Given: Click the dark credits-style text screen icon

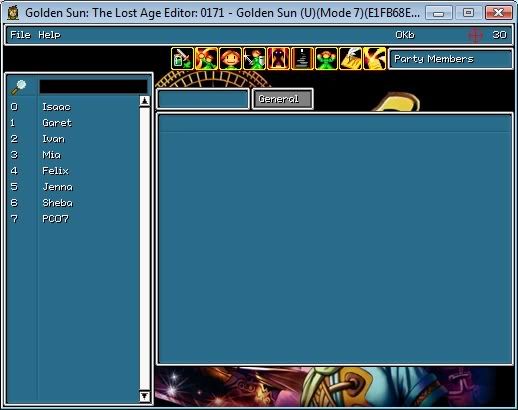Looking at the screenshot, I should coord(302,58).
